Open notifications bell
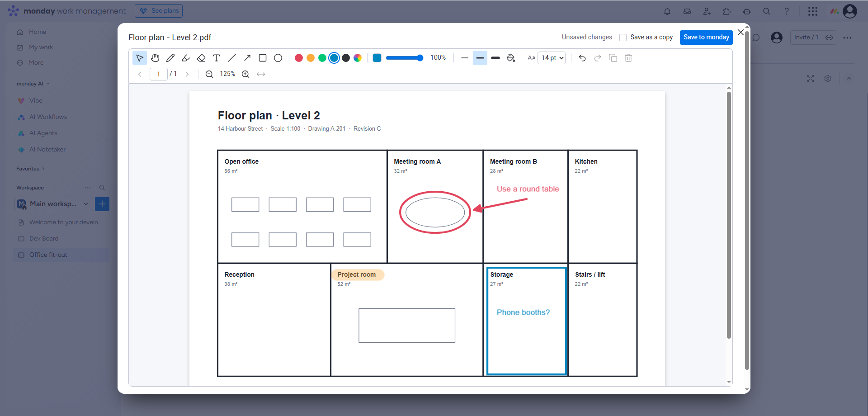The height and width of the screenshot is (416, 868). (x=667, y=11)
